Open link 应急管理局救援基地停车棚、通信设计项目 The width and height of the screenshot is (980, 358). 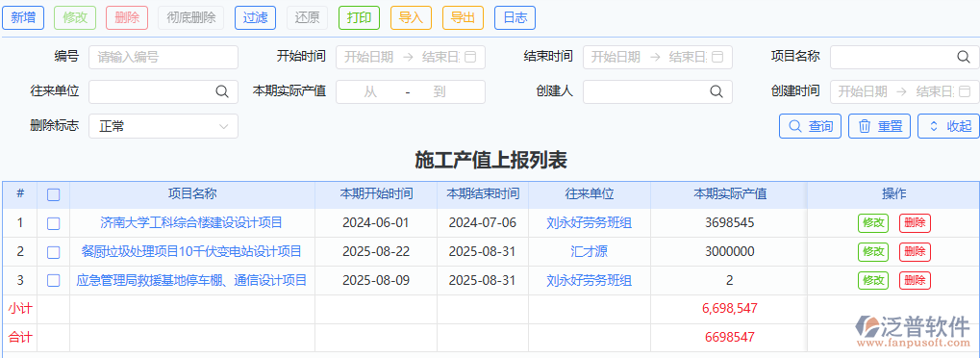tap(192, 280)
